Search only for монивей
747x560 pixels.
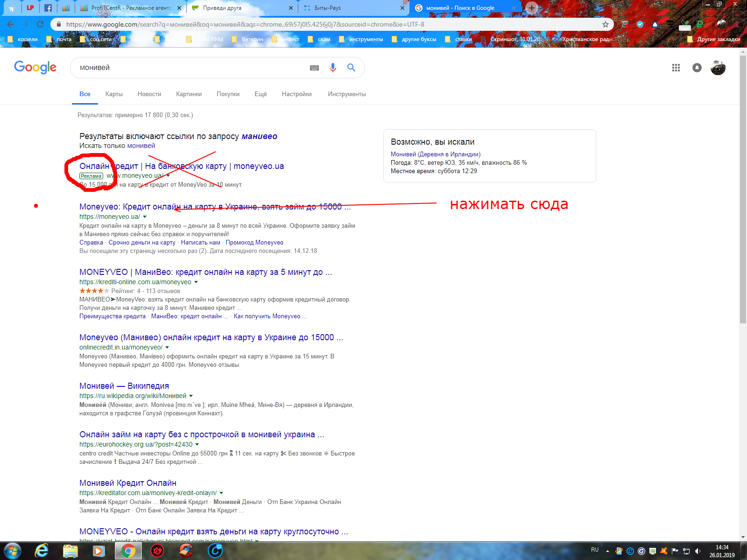pos(141,146)
